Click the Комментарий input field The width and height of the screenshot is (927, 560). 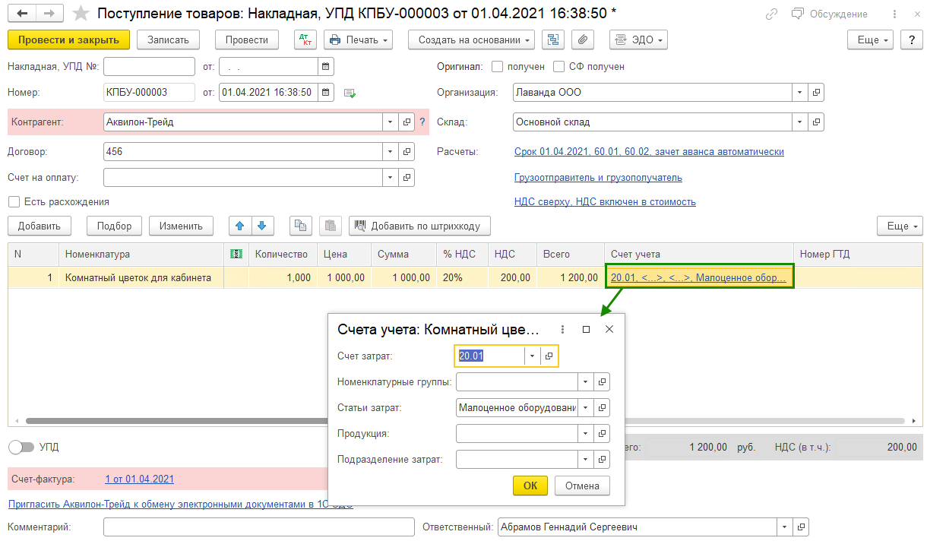coord(258,527)
